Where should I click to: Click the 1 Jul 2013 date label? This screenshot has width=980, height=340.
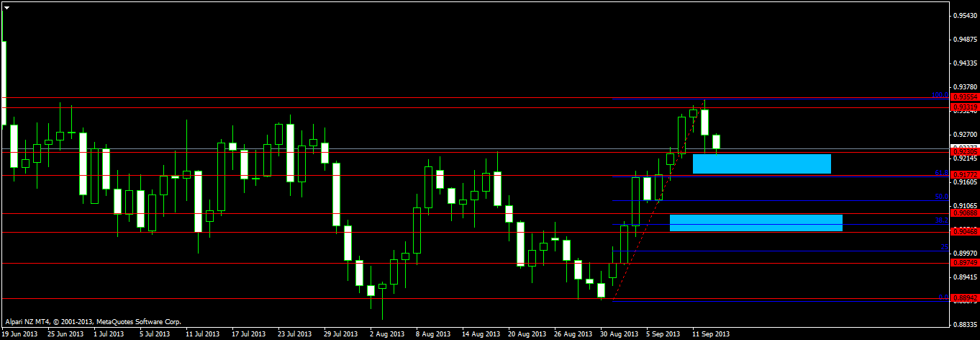coord(109,334)
